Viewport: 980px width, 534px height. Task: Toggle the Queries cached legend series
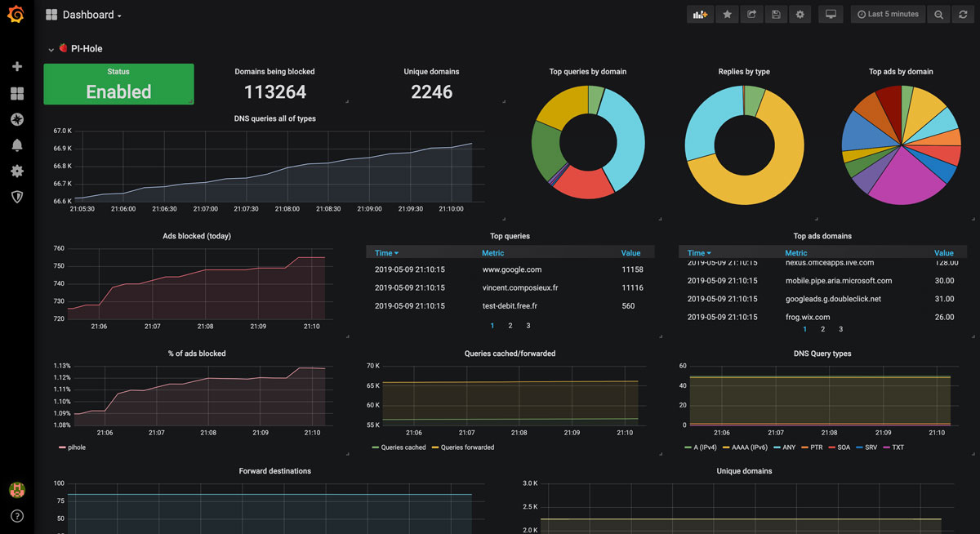click(x=406, y=447)
